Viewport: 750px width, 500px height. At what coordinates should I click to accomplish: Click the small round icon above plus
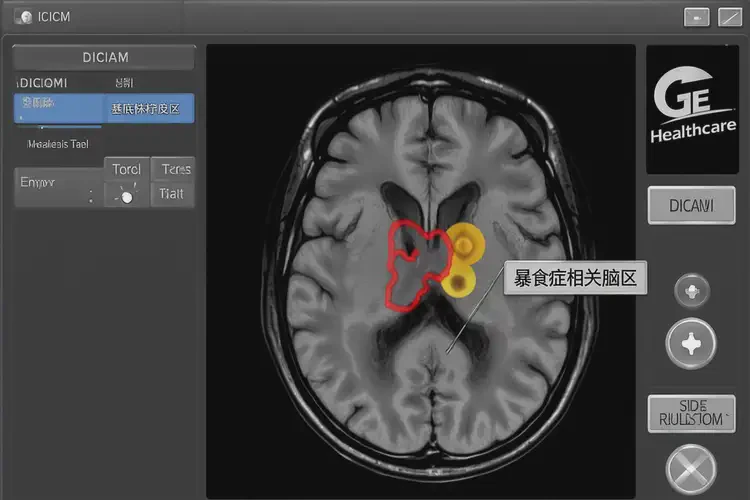691,292
